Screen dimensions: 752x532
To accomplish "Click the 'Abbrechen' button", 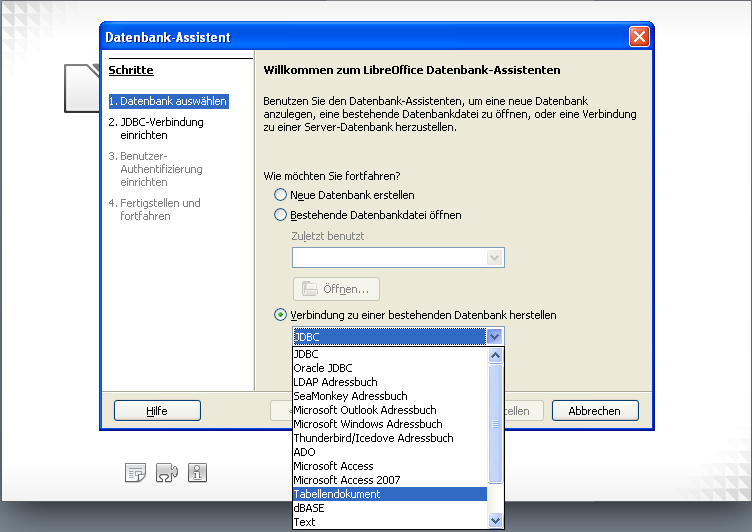I will (595, 411).
